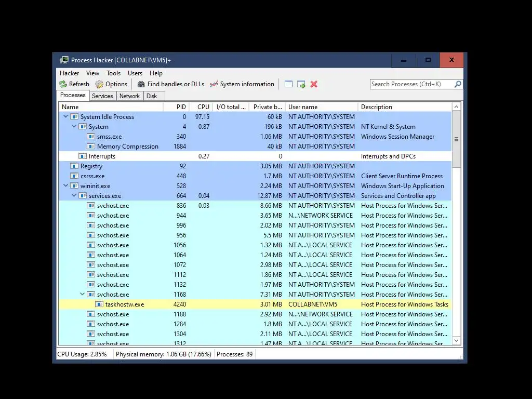Click the red X terminate icon
This screenshot has height=399, width=532.
(x=314, y=84)
